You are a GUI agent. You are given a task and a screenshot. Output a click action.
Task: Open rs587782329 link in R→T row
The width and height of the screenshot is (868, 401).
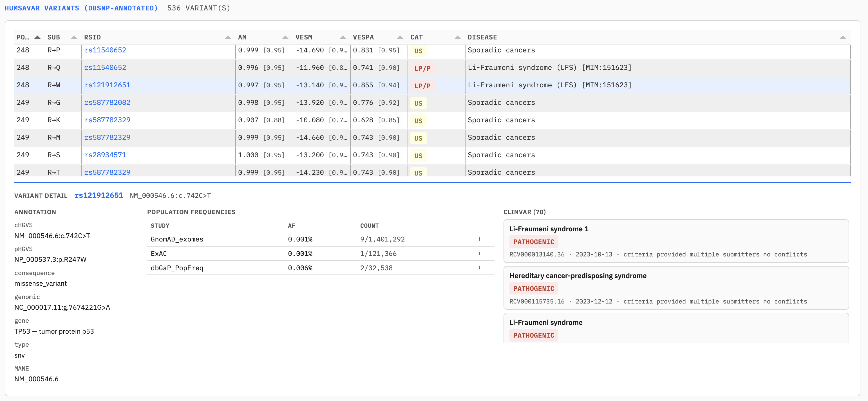point(107,172)
